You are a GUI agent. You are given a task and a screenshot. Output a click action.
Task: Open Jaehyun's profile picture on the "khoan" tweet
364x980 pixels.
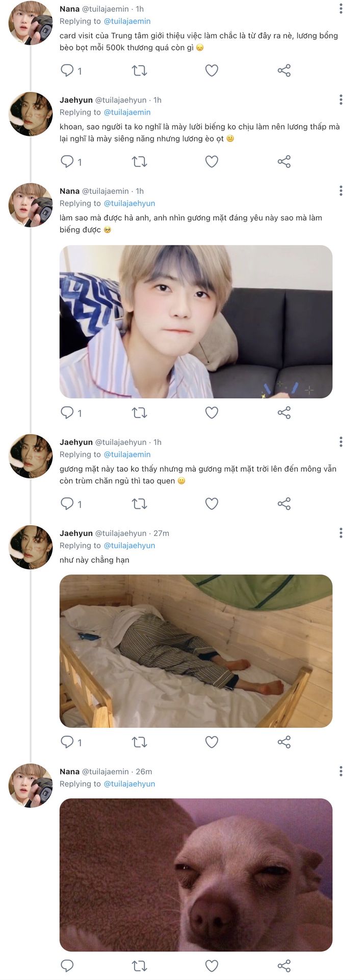pos(31,114)
